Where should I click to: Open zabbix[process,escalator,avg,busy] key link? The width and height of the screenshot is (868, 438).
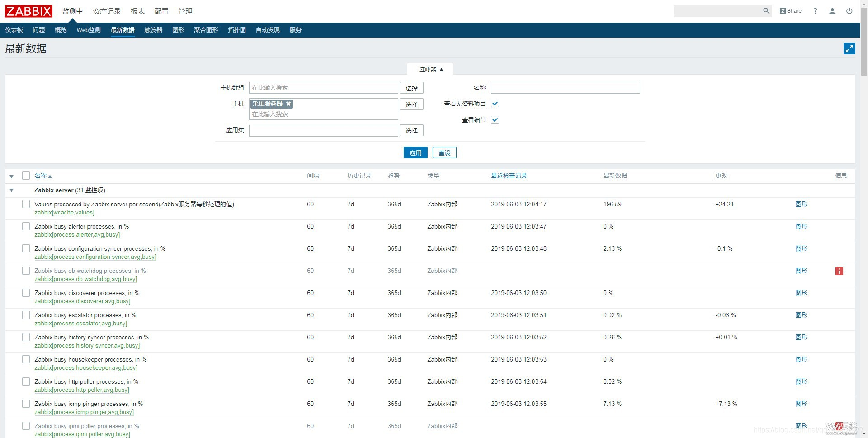pos(80,324)
